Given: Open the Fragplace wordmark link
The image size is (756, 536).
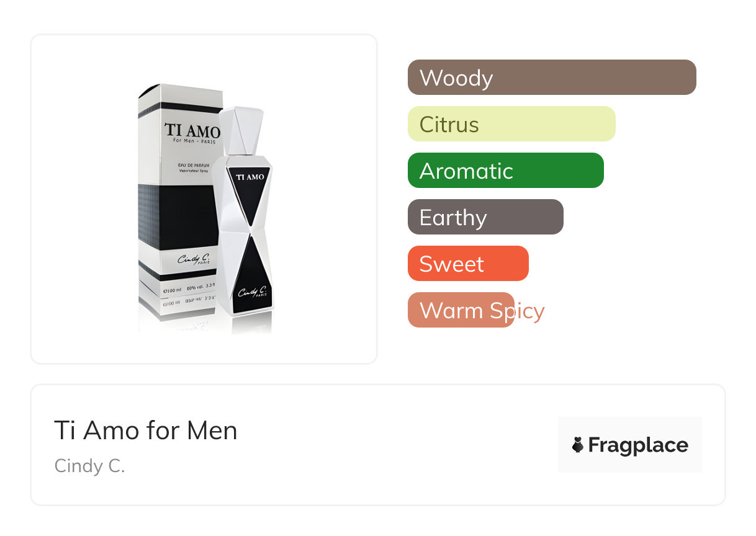Looking at the screenshot, I should point(638,445).
